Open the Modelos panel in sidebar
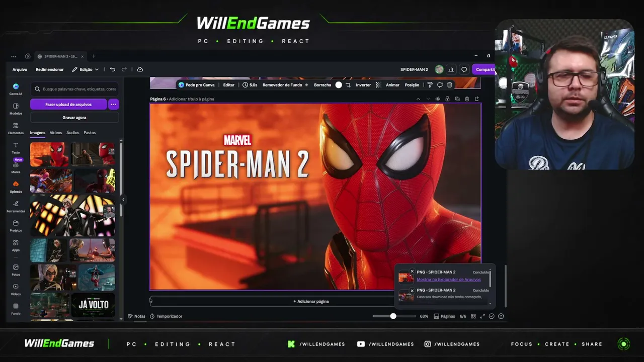The image size is (644, 362). [16, 109]
